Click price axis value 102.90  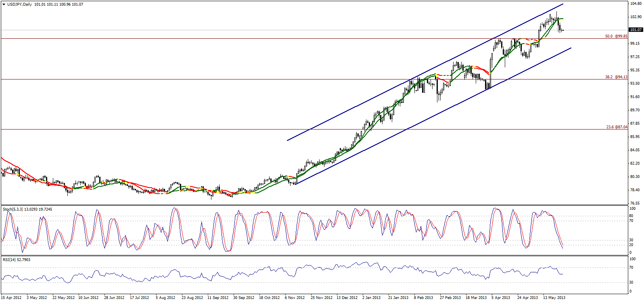click(636, 17)
